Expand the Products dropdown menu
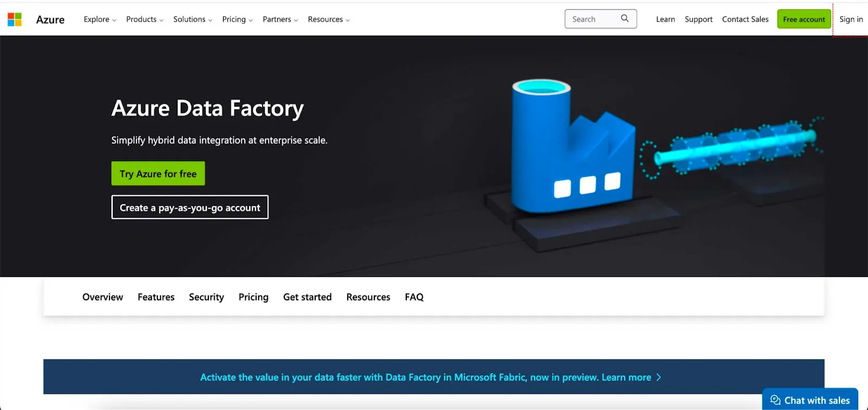This screenshot has width=868, height=410. click(145, 20)
